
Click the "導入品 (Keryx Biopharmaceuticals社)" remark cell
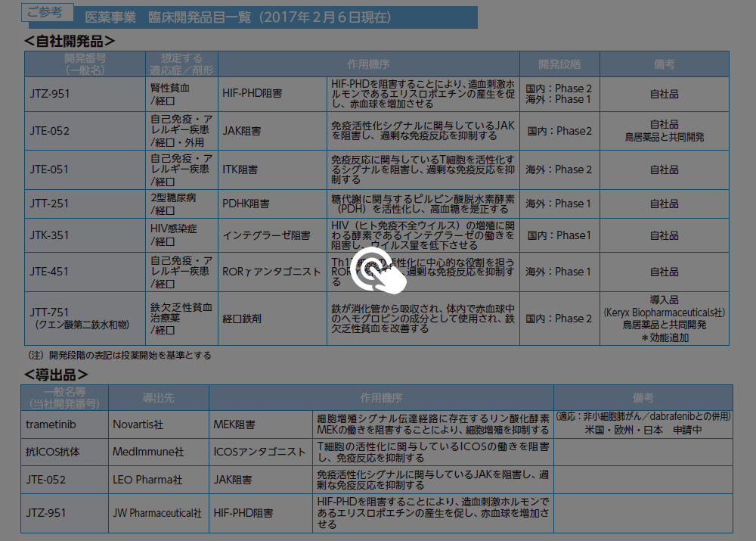pyautogui.click(x=665, y=319)
